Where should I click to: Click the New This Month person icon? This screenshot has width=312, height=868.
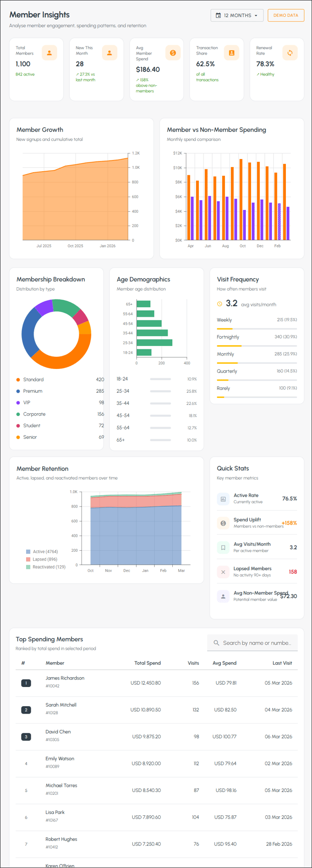coord(109,53)
